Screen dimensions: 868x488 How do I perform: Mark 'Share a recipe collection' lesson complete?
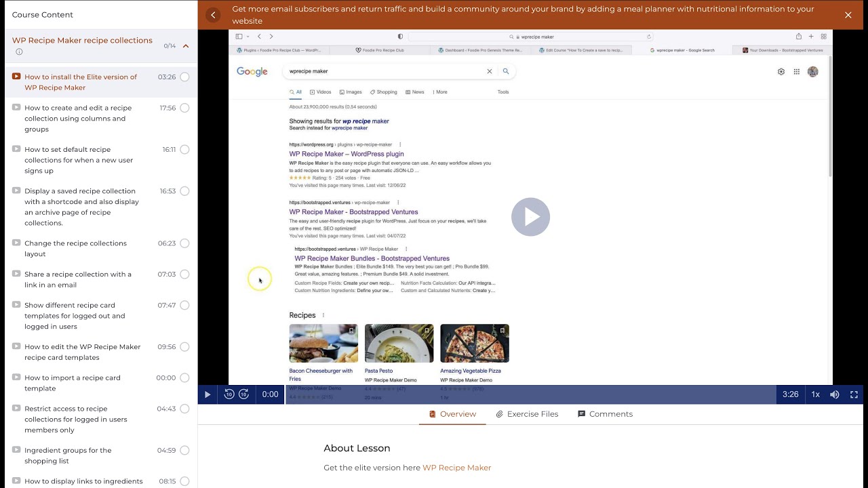184,274
